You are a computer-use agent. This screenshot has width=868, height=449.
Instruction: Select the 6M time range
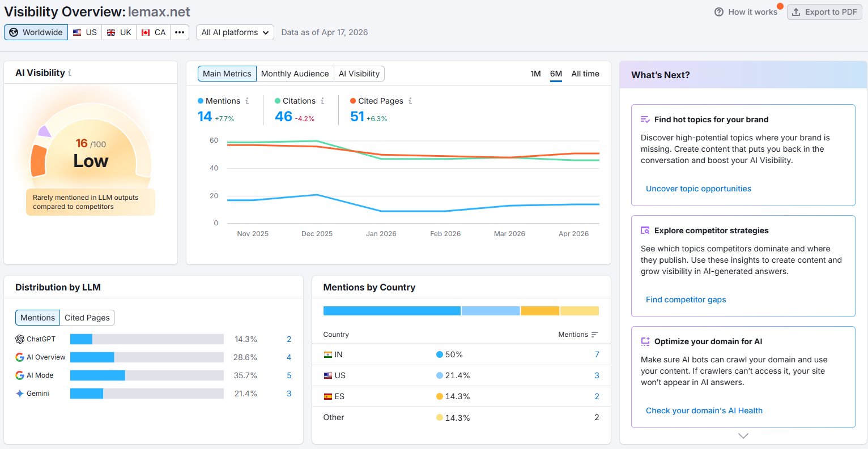click(556, 74)
